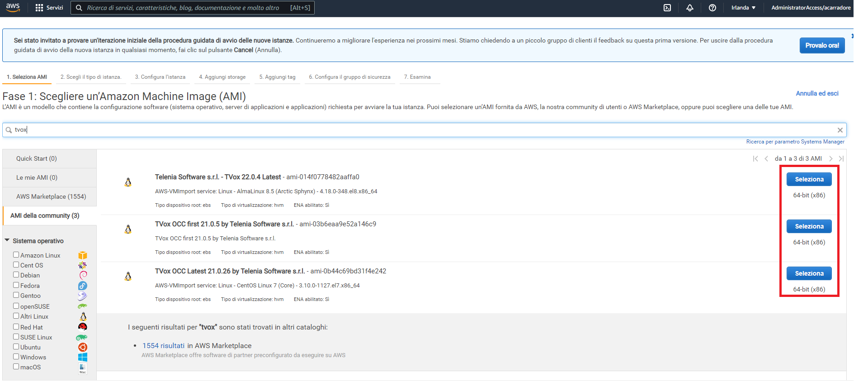Go to first page of AMI results
The image size is (868, 387).
click(x=755, y=158)
